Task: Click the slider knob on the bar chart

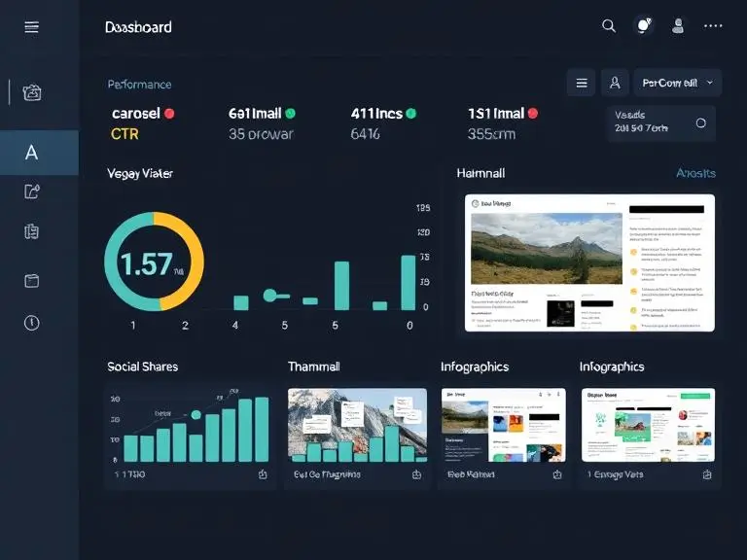Action: [269, 296]
